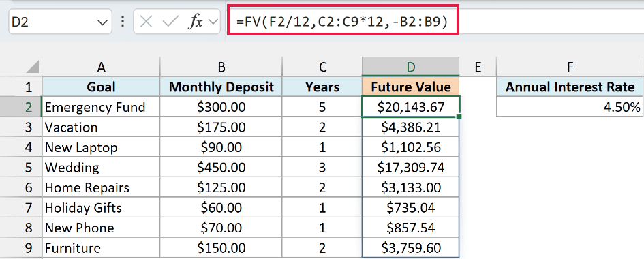Click the $70.00 monthly deposit cell
Viewport: 644px width, 259px height.
[221, 228]
